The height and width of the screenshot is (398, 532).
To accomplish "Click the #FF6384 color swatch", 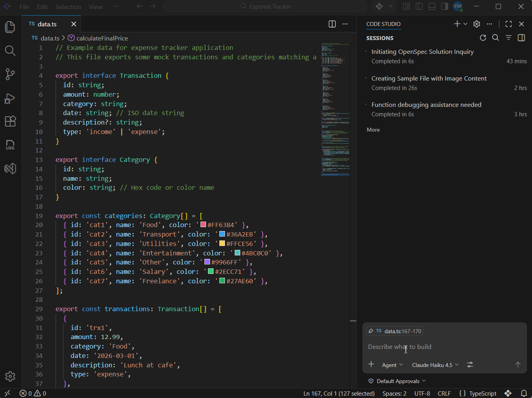I will [x=203, y=225].
